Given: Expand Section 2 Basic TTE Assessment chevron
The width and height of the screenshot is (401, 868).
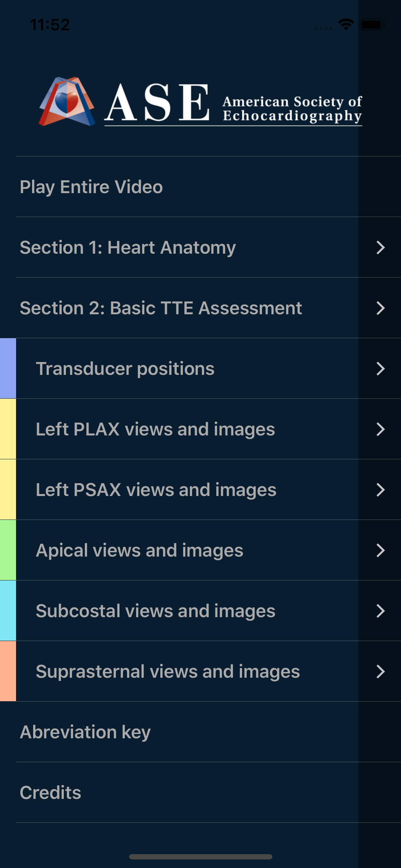Looking at the screenshot, I should [380, 308].
